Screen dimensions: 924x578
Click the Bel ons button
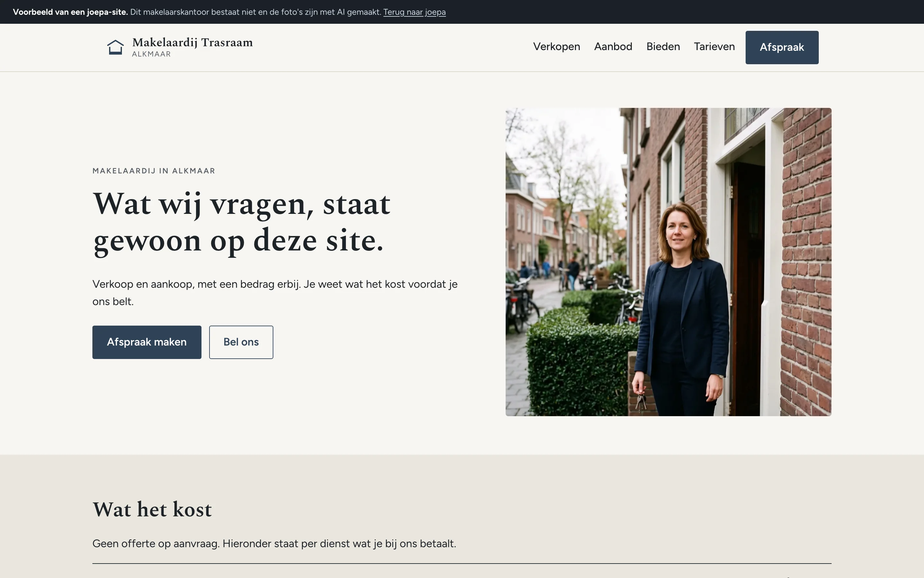pyautogui.click(x=241, y=342)
